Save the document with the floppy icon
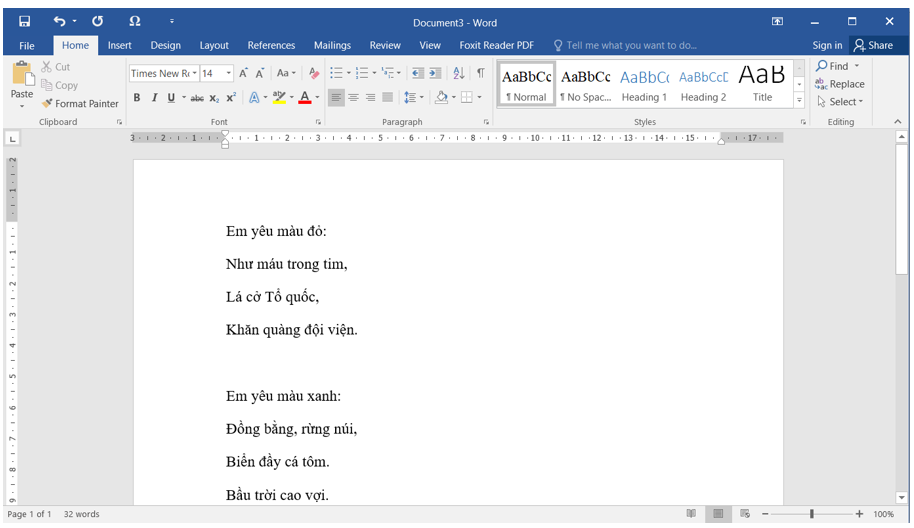The height and width of the screenshot is (528, 914). [x=24, y=22]
